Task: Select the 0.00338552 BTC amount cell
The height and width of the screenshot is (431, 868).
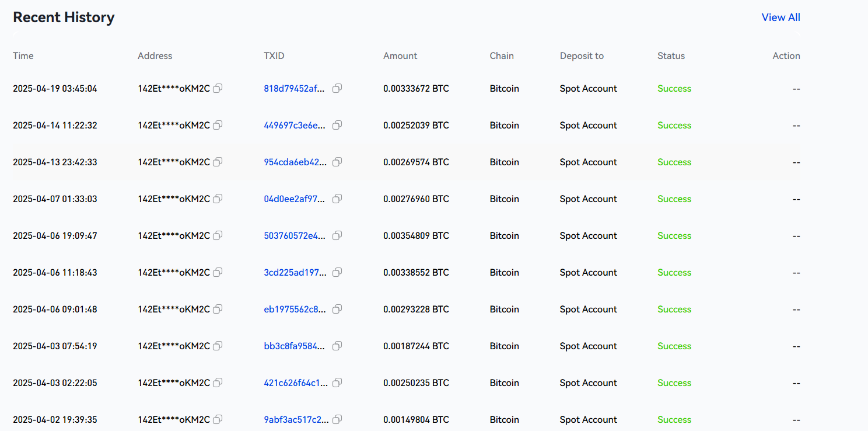Action: tap(416, 273)
